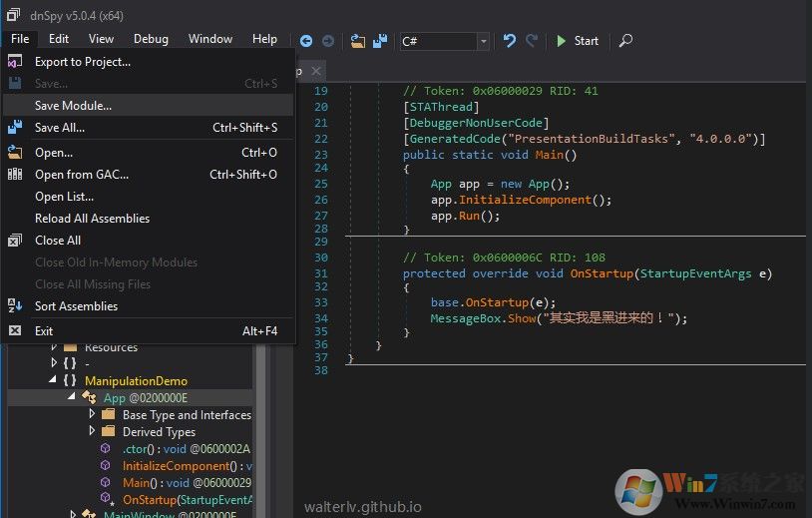812x518 pixels.
Task: Click the App class icon in tree
Action: pyautogui.click(x=89, y=398)
